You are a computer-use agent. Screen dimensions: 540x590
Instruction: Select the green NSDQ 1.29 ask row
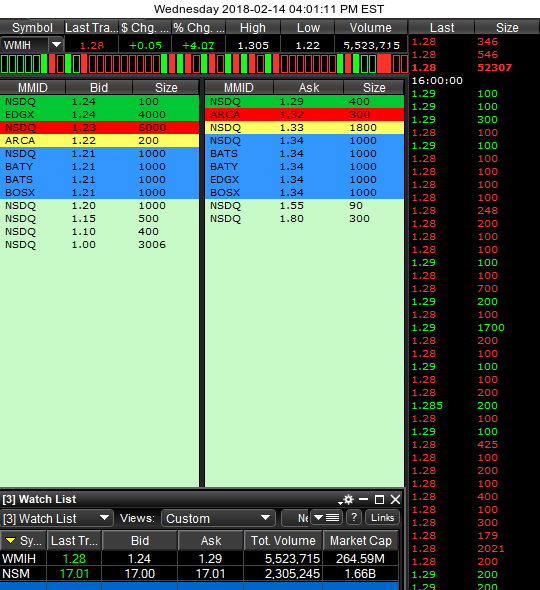tap(304, 102)
